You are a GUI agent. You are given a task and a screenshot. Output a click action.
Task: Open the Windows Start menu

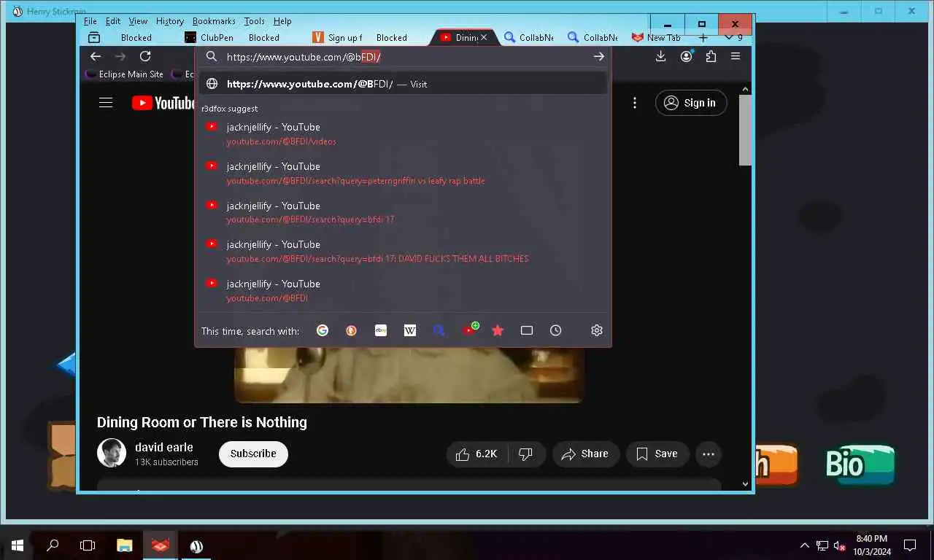click(x=18, y=545)
